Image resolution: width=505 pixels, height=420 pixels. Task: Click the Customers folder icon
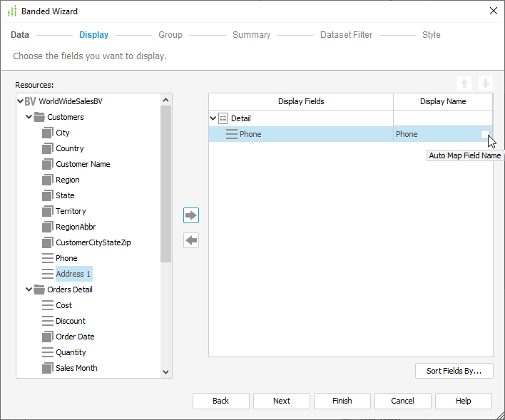click(x=40, y=117)
